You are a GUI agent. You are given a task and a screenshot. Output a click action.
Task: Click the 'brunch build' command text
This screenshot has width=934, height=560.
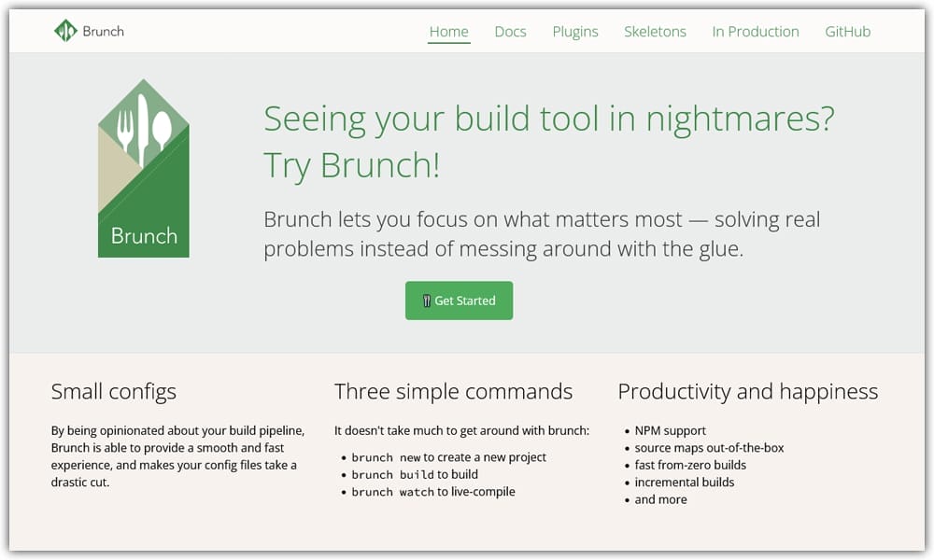[x=392, y=475]
